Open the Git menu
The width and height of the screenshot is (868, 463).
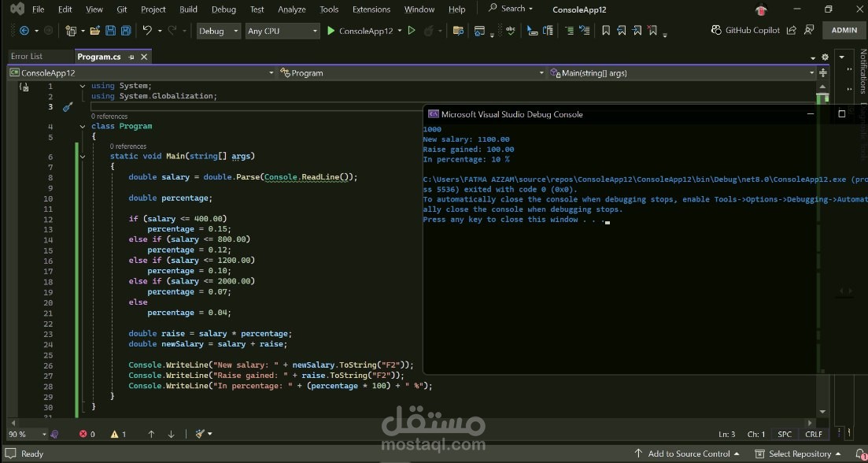click(122, 9)
